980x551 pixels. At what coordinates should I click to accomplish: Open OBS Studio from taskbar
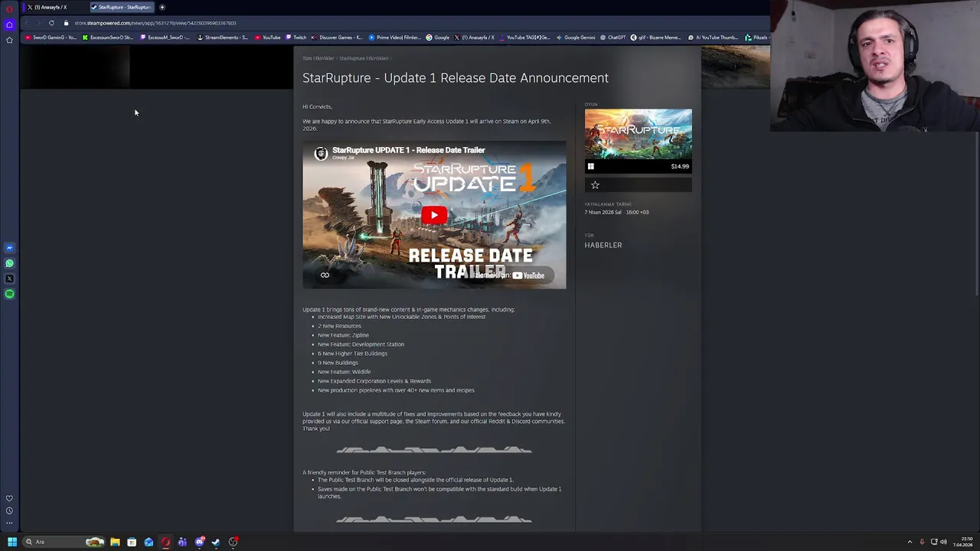point(233,542)
